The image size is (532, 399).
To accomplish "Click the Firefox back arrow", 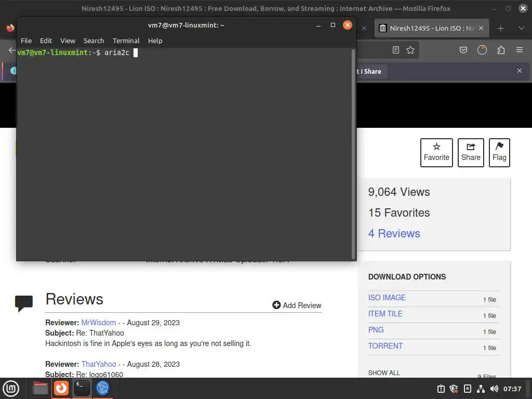I will pyautogui.click(x=12, y=50).
